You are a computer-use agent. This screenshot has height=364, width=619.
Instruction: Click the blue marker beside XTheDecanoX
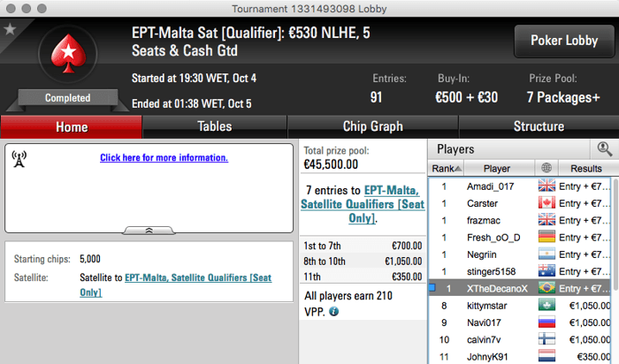(x=432, y=288)
